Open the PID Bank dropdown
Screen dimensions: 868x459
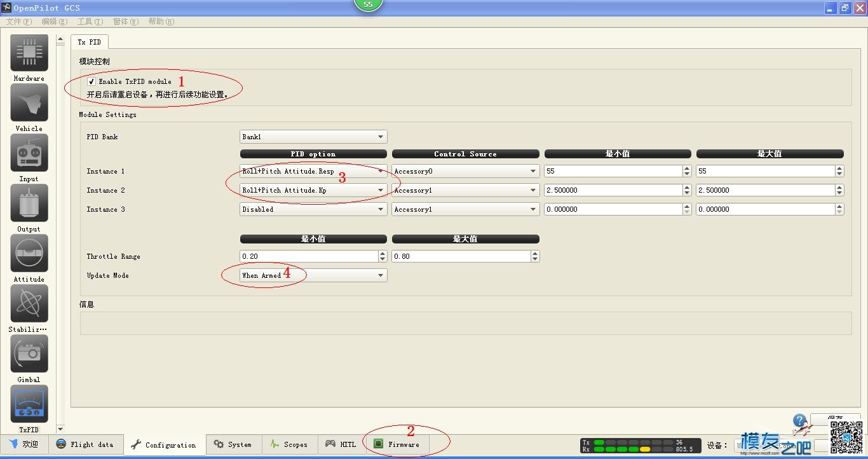pyautogui.click(x=313, y=137)
